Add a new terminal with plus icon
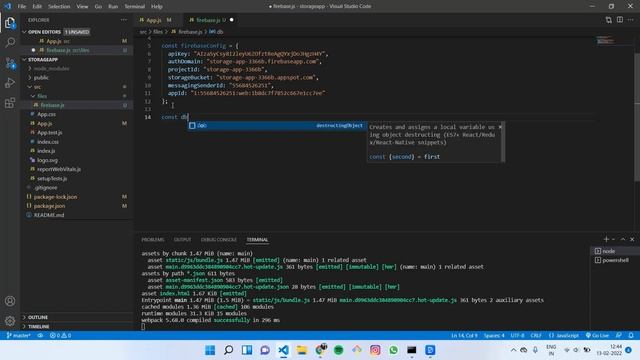640x360 pixels. click(606, 239)
